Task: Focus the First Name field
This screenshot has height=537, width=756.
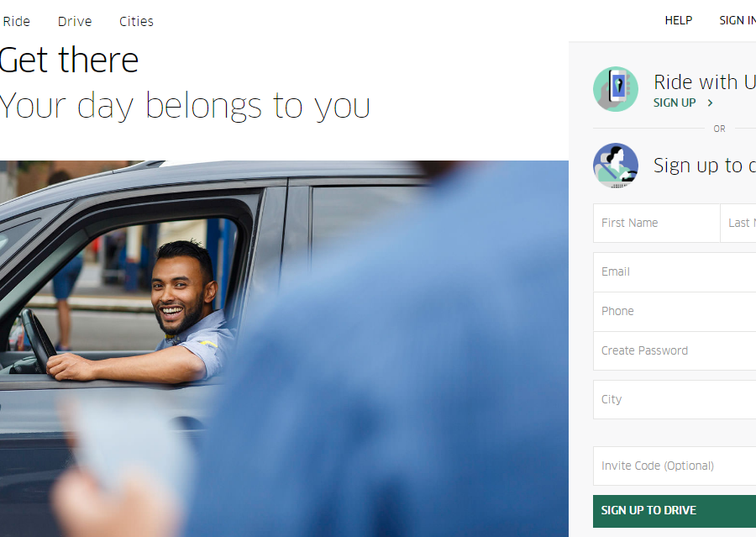Action: pyautogui.click(x=656, y=223)
